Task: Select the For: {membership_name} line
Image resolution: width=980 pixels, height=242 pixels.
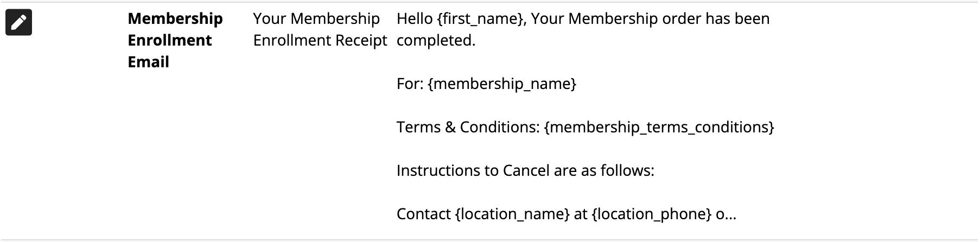Action: 486,84
